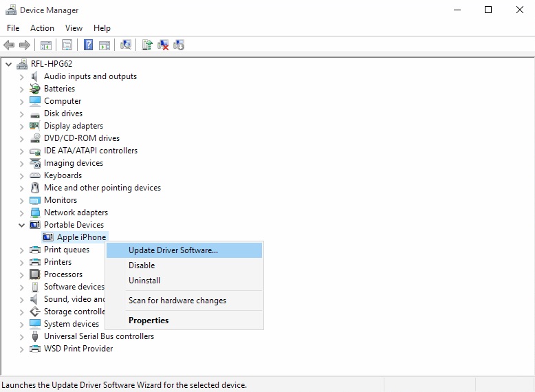Click the Show/Hide Console Tree toolbar icon

pyautogui.click(x=46, y=45)
